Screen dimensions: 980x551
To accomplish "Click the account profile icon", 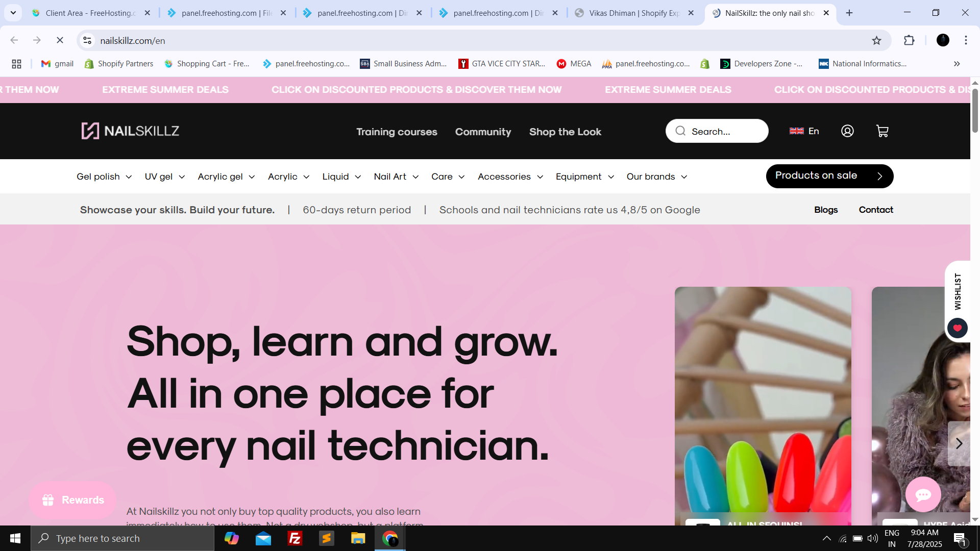I will pyautogui.click(x=847, y=131).
